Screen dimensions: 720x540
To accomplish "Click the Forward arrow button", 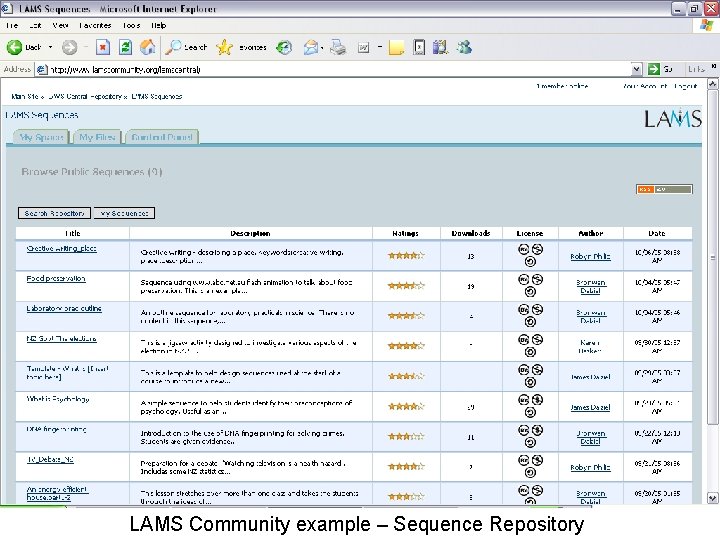I will (70, 47).
